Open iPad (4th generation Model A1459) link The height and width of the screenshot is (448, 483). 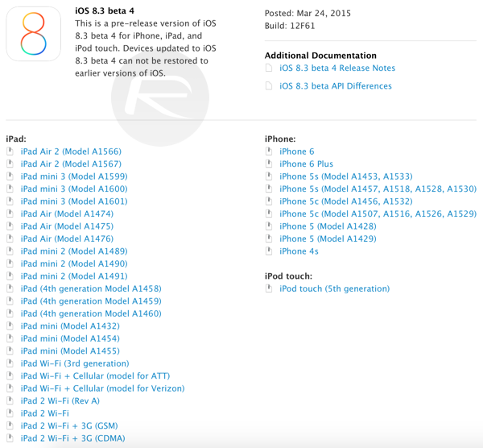[x=91, y=301]
